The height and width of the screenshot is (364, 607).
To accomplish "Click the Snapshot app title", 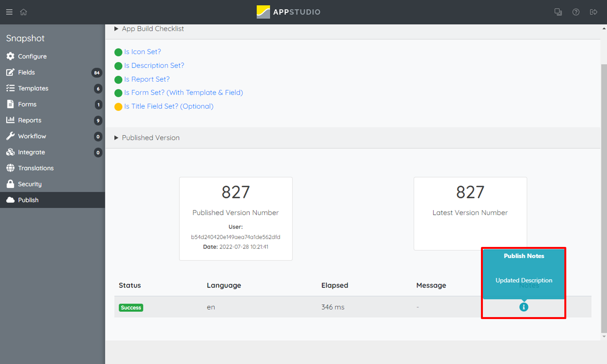I will 25,38.
